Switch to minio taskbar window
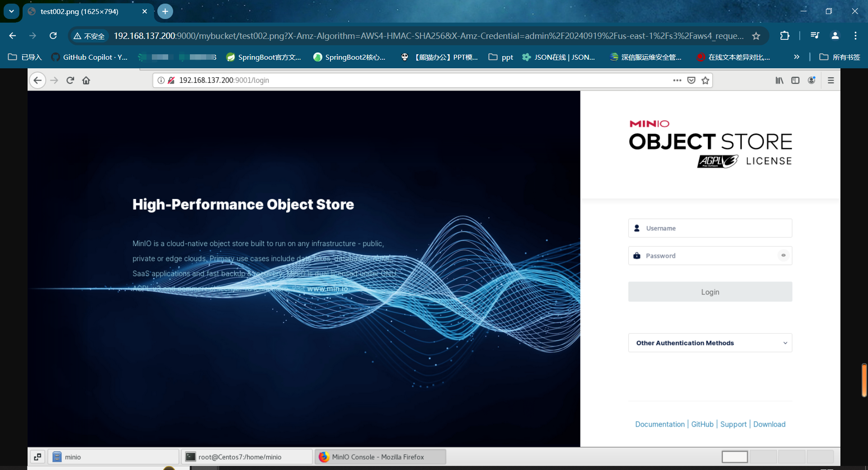The image size is (868, 470). [x=113, y=457]
